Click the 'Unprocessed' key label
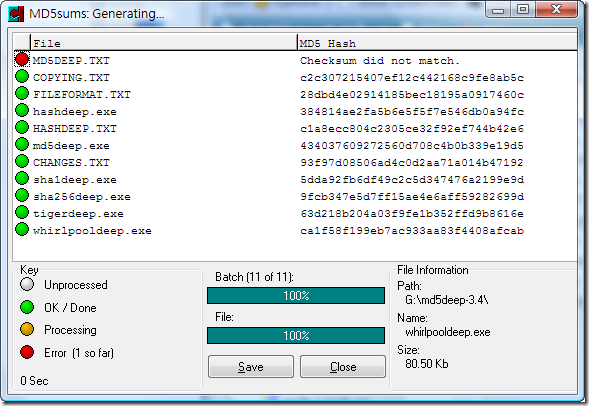589x406 pixels. click(76, 285)
